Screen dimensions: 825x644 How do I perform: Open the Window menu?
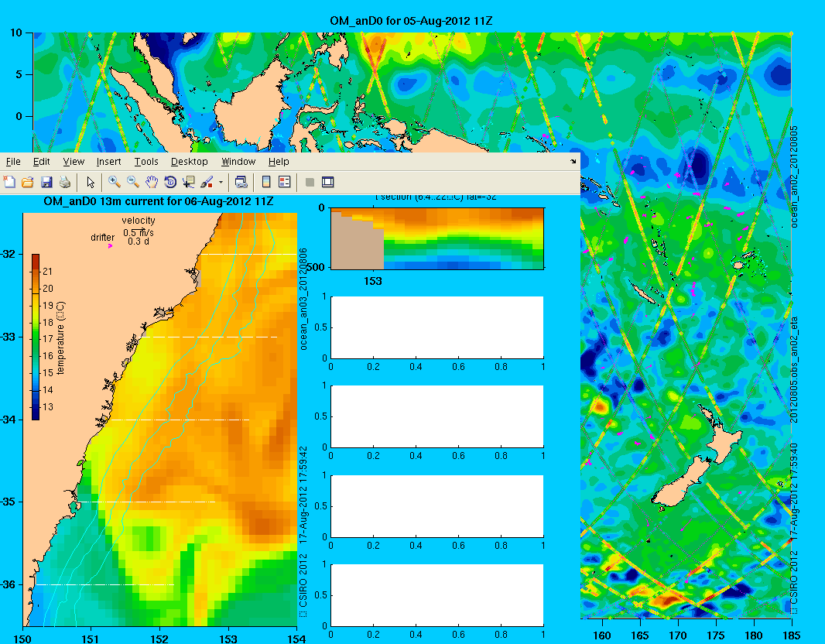238,162
